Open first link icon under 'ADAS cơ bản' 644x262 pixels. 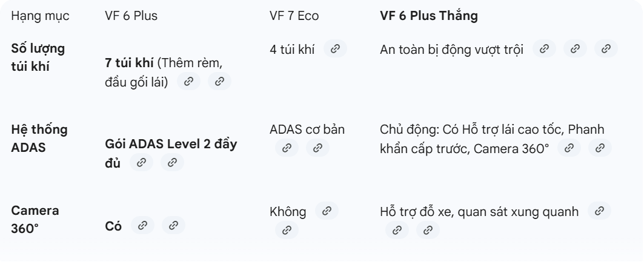[286, 148]
